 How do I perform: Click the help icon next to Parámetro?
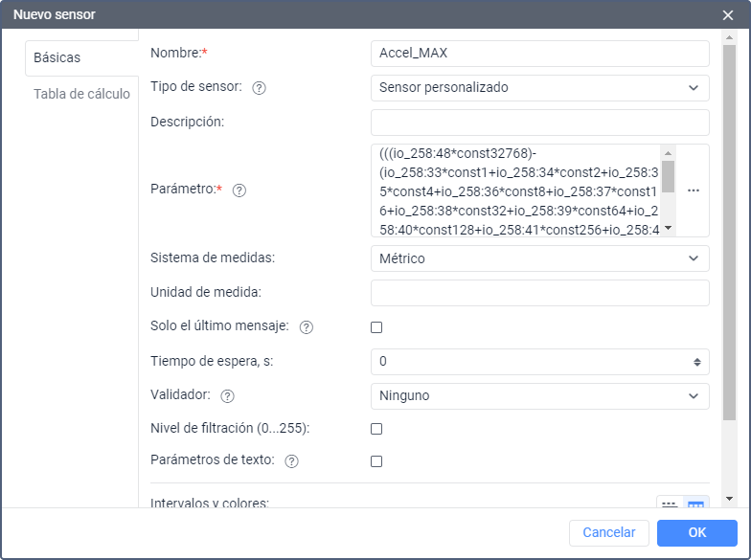[239, 190]
